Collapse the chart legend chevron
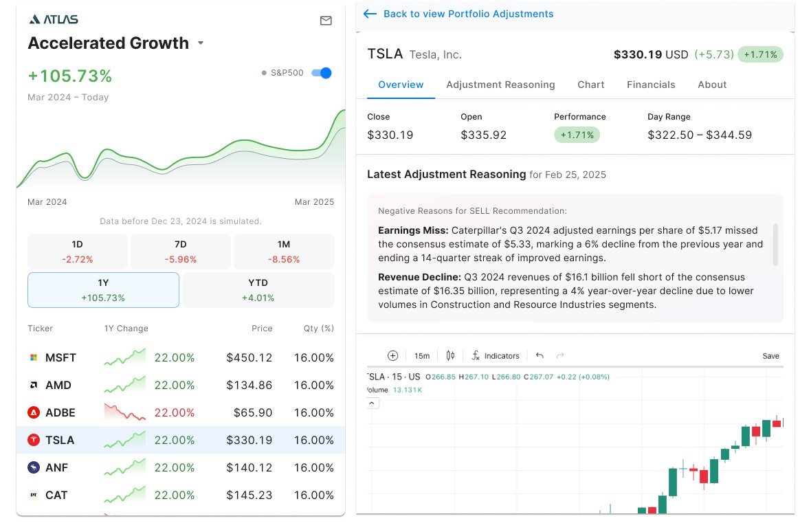Screen dimensions: 811x532 (x=373, y=403)
